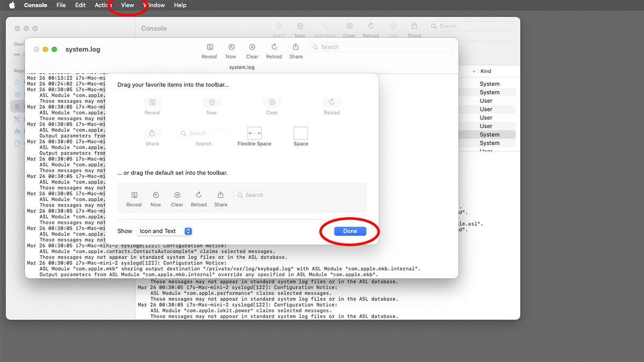Click 'Console' title in background window
Screen dimensions: 644x362
(x=154, y=28)
